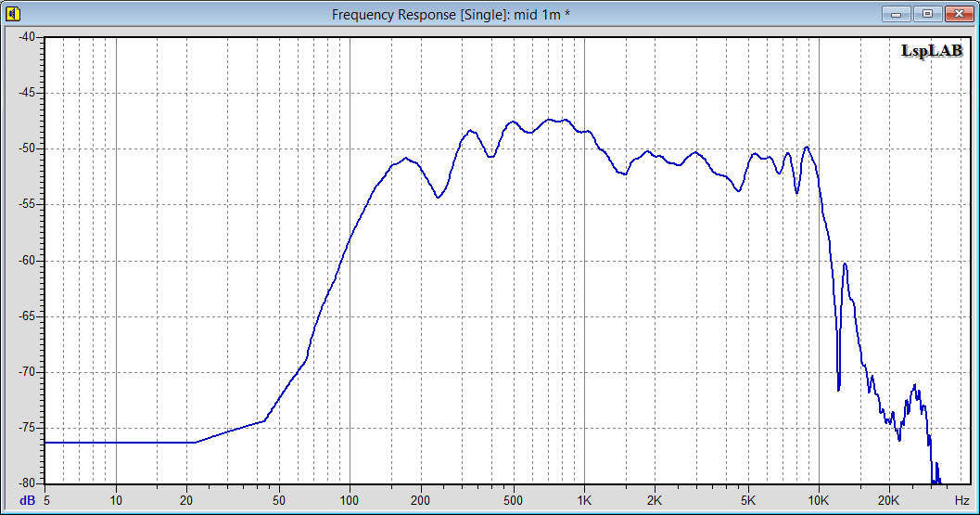Maximize the Frequency Response window
The width and height of the screenshot is (980, 515).
tap(927, 14)
